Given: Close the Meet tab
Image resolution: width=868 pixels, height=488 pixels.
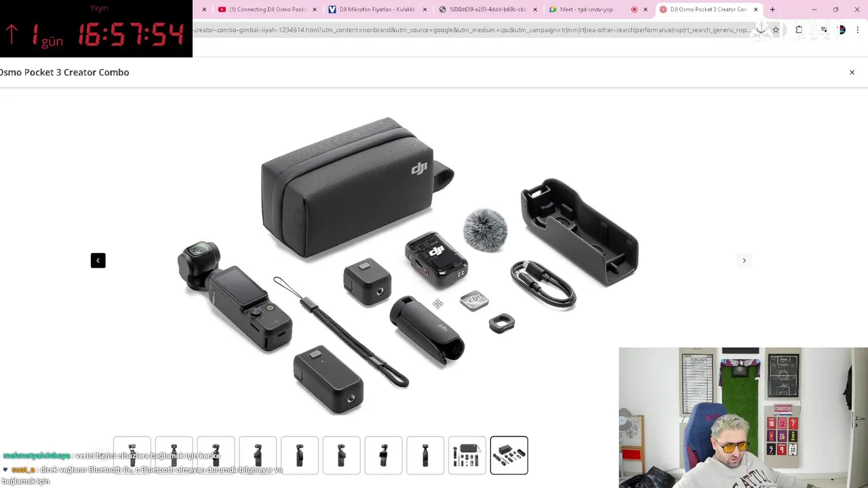Looking at the screenshot, I should (x=646, y=9).
